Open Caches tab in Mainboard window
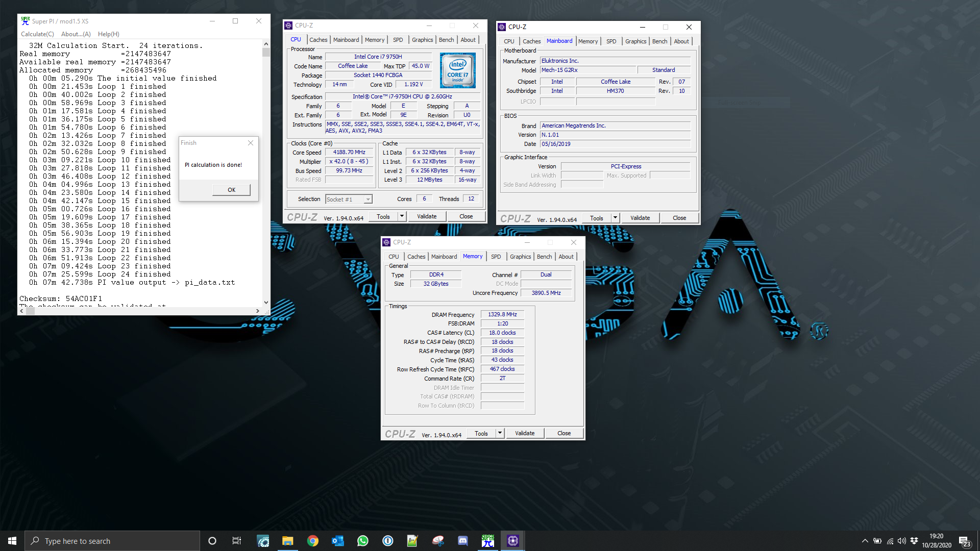Screen dimensions: 980x551 pyautogui.click(x=532, y=41)
